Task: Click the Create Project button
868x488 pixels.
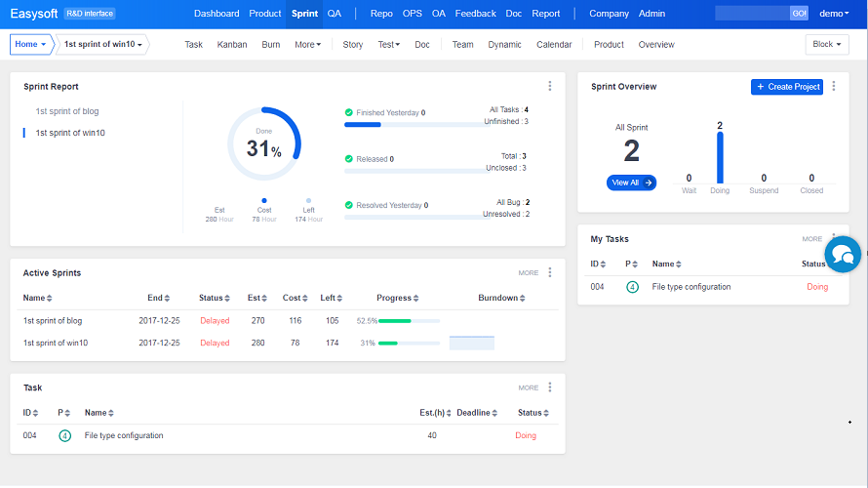Action: tap(787, 86)
